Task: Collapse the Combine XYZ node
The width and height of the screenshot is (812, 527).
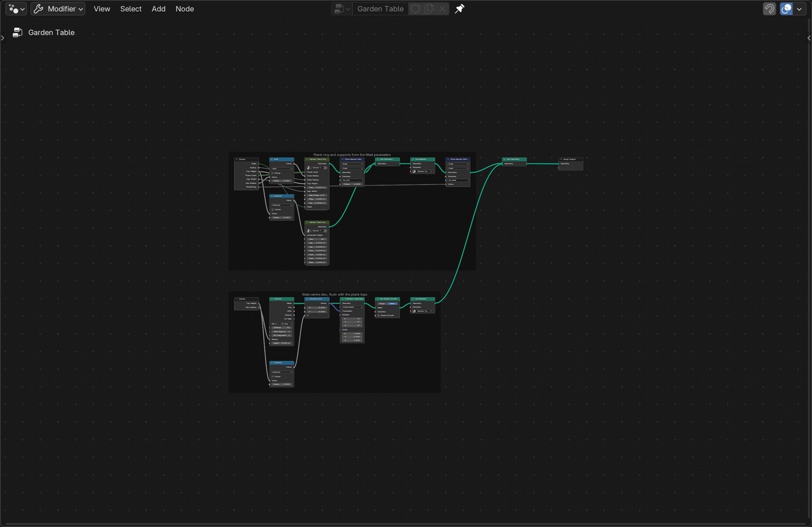Action: coord(307,299)
